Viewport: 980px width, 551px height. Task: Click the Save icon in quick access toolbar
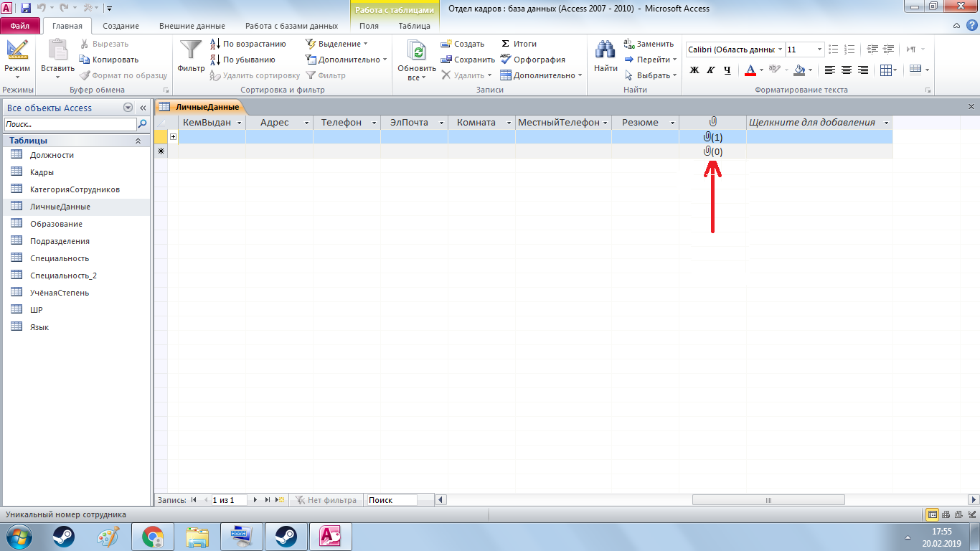pos(25,8)
